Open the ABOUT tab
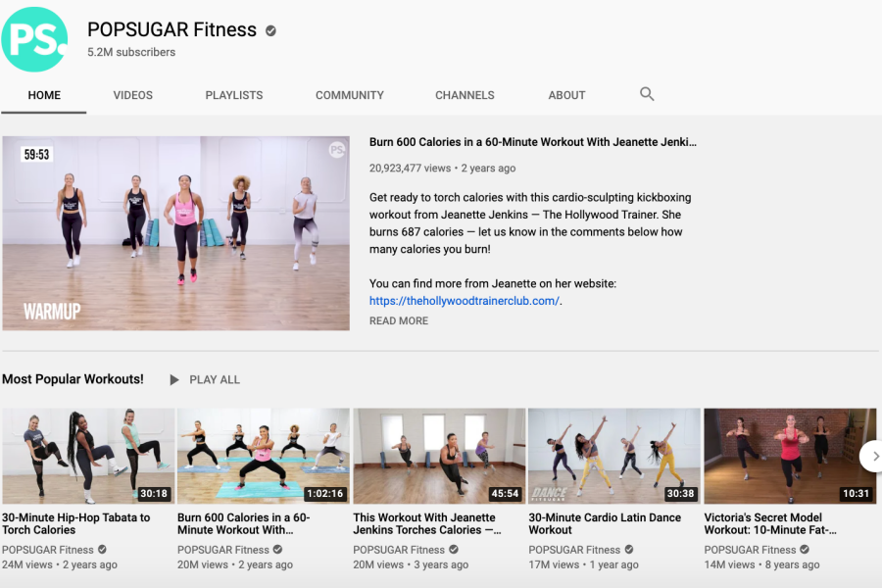The image size is (882, 588). [566, 95]
